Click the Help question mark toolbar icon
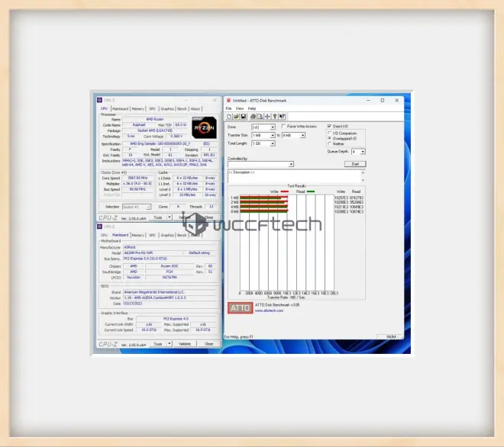504x447 pixels. [x=276, y=117]
